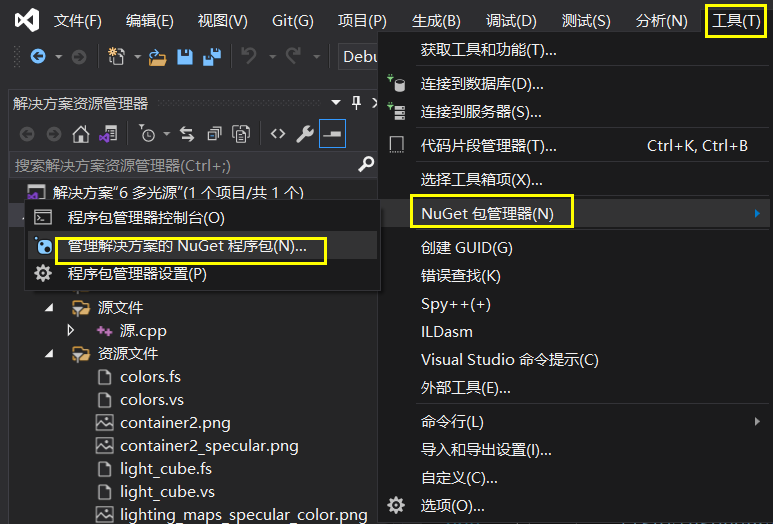Select 外部工具(E)... menu item

click(x=573, y=388)
